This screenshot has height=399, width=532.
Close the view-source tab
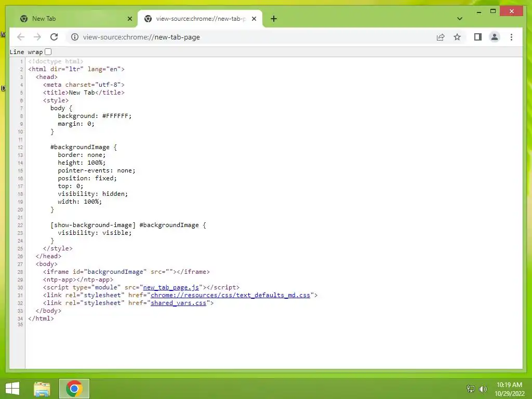[x=254, y=19]
